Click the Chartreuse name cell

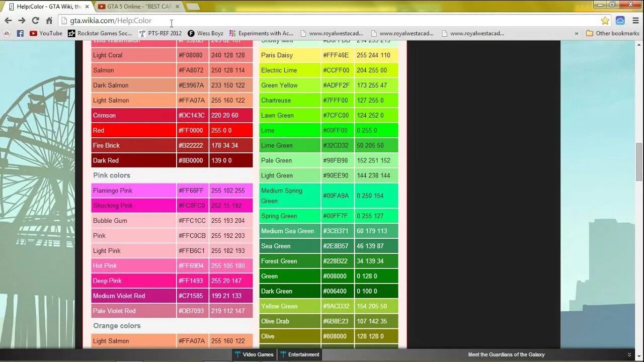point(290,100)
